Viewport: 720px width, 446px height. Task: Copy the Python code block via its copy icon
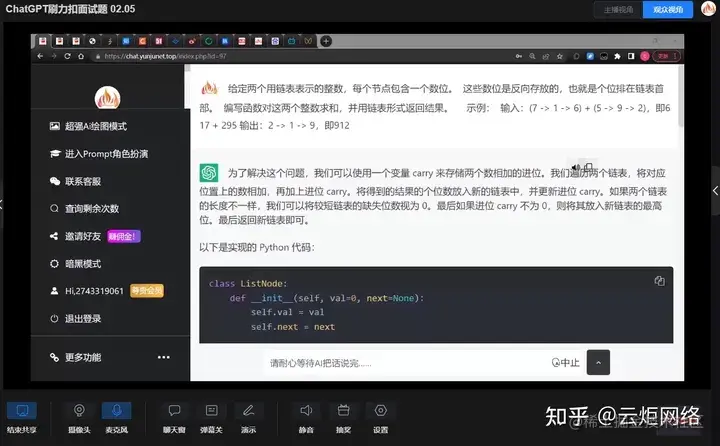point(659,281)
